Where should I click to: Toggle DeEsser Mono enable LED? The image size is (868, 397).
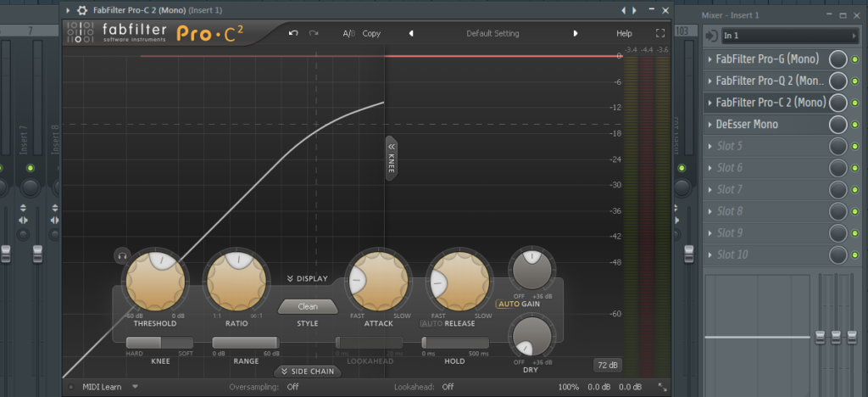pyautogui.click(x=855, y=125)
